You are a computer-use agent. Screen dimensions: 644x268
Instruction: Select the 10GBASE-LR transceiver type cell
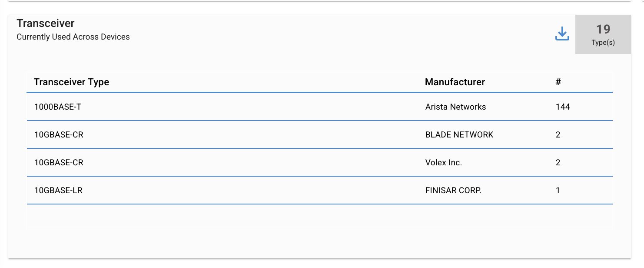click(58, 190)
